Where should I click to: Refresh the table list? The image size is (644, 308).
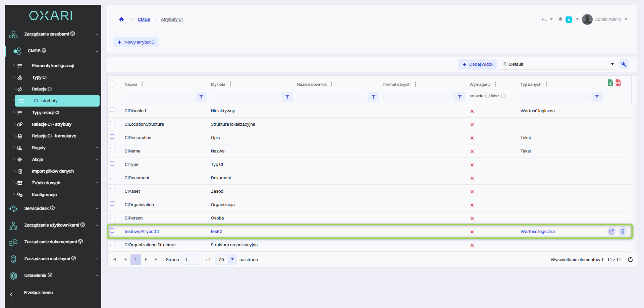tap(630, 260)
